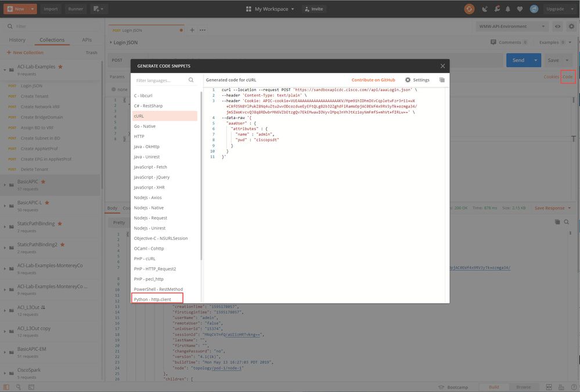
Task: Open the satellite capture requests icon
Action: tap(485, 9)
